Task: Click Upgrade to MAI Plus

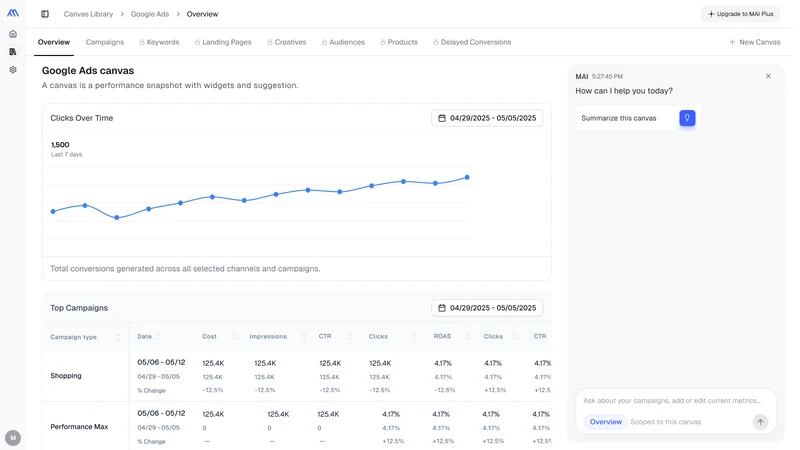Action: point(740,14)
